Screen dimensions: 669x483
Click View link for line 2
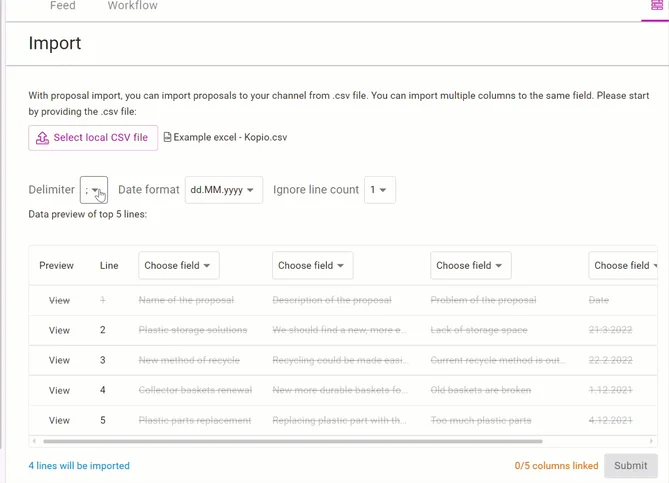click(x=59, y=330)
